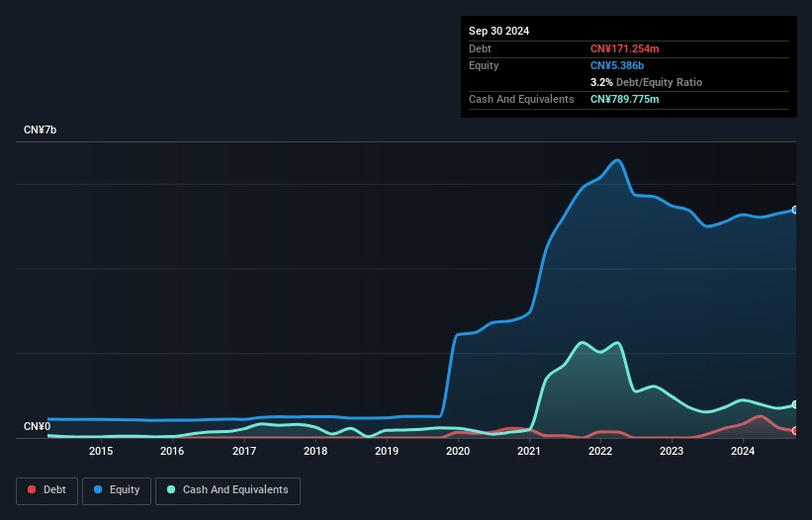
Task: Toggle the Debt series legend button
Action: (x=47, y=490)
